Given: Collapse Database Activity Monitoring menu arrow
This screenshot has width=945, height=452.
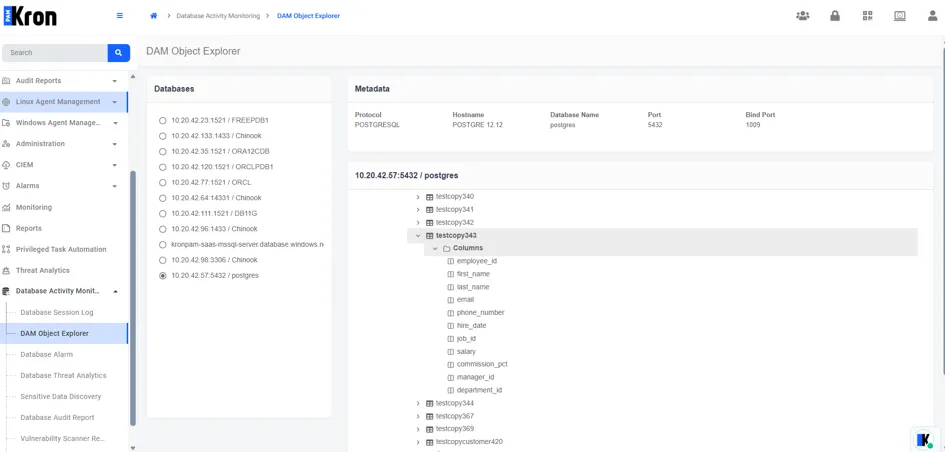Looking at the screenshot, I should point(115,292).
